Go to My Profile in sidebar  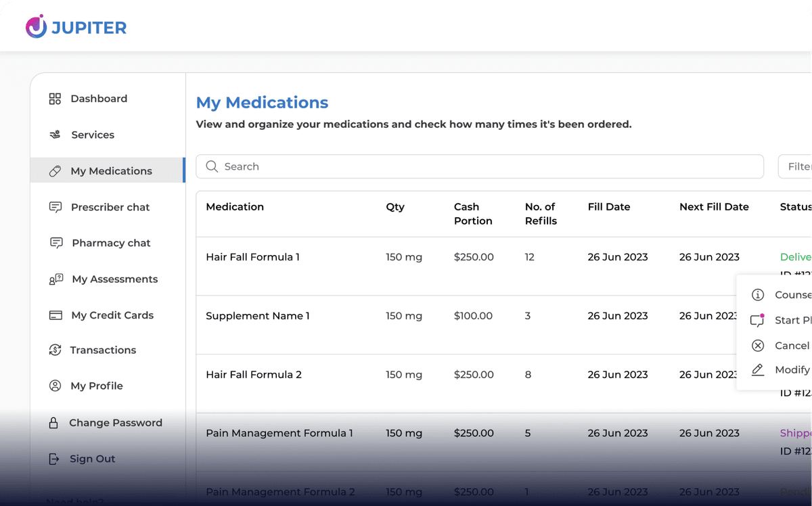97,386
